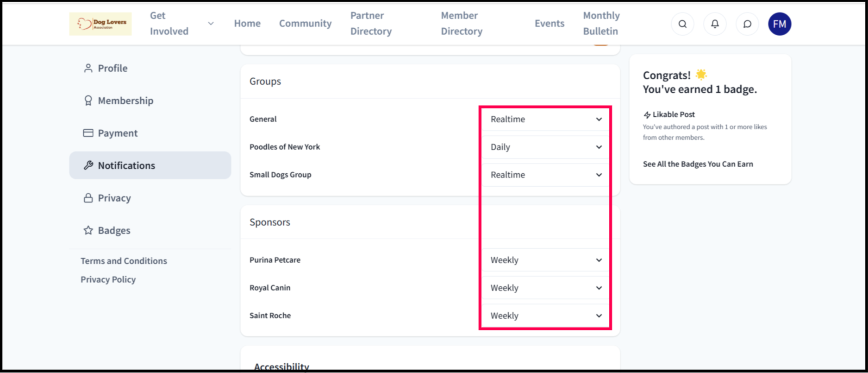Click the General group label
The height and width of the screenshot is (373, 868).
click(263, 119)
